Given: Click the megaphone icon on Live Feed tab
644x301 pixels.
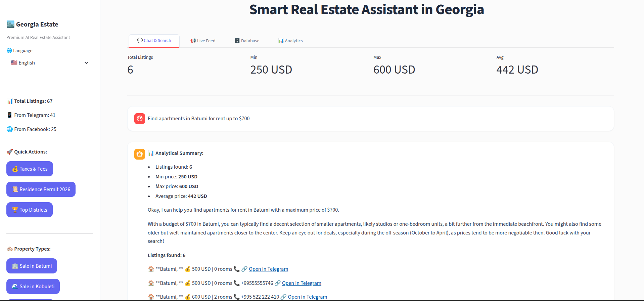Looking at the screenshot, I should click(193, 41).
